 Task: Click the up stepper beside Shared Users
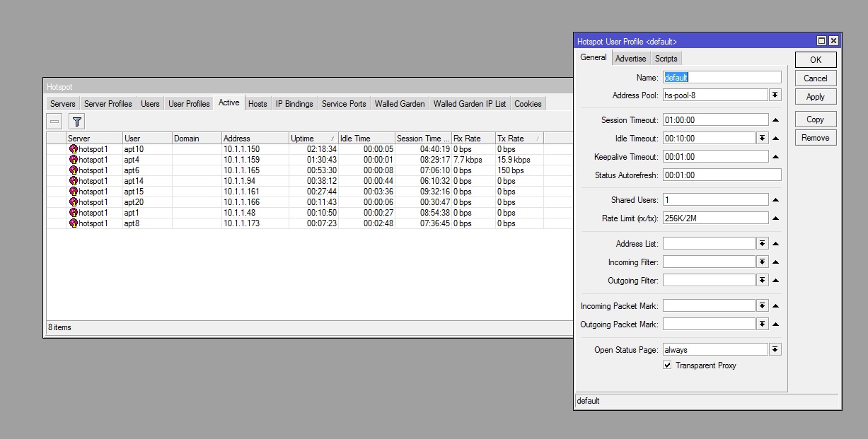click(x=776, y=199)
